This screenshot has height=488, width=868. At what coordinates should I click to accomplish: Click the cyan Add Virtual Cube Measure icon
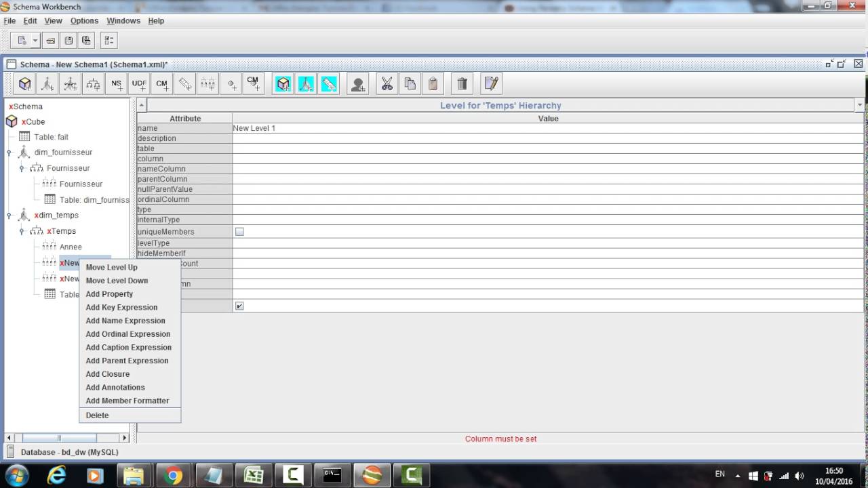point(329,84)
